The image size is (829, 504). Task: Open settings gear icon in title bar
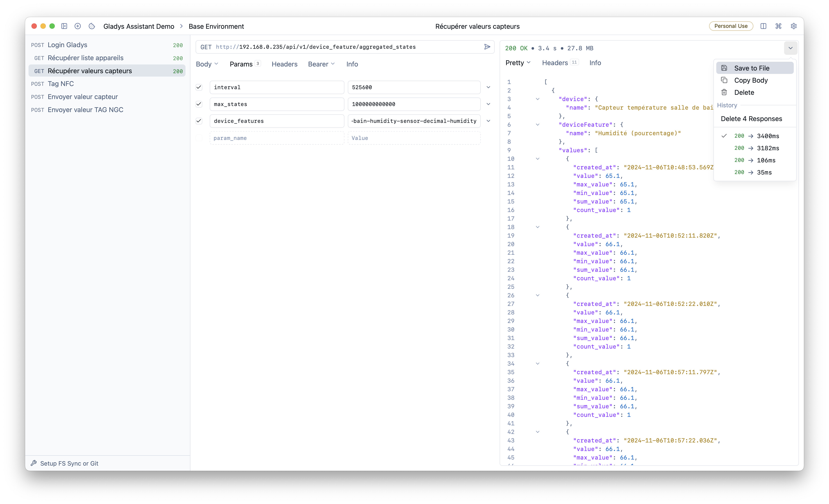tap(793, 26)
